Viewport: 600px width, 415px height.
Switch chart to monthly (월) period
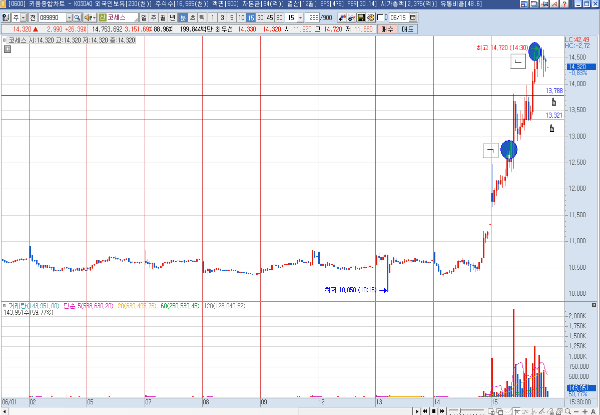[163, 18]
